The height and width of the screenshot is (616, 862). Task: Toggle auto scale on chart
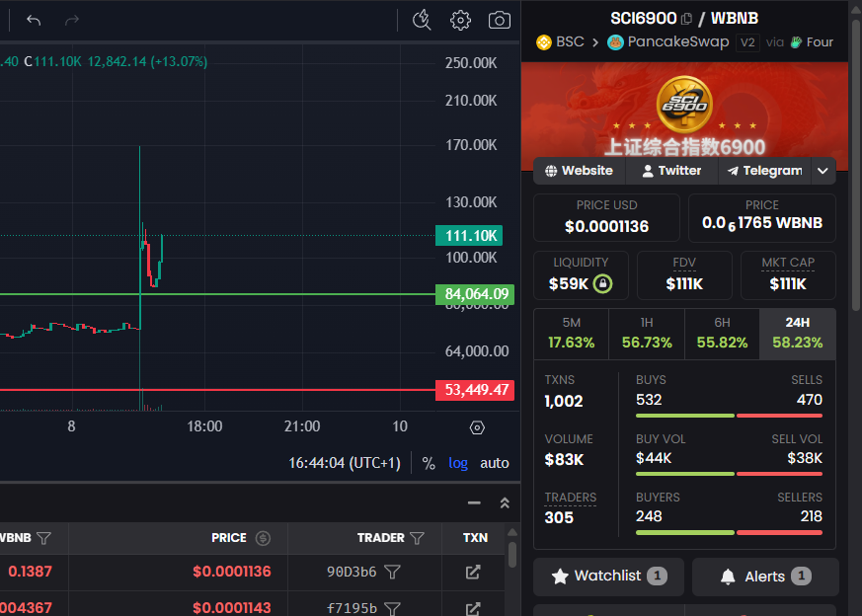[x=495, y=463]
